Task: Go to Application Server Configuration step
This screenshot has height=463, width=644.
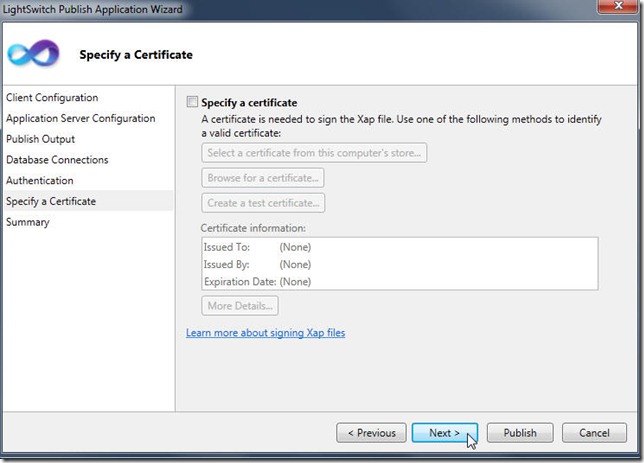Action: [x=80, y=118]
